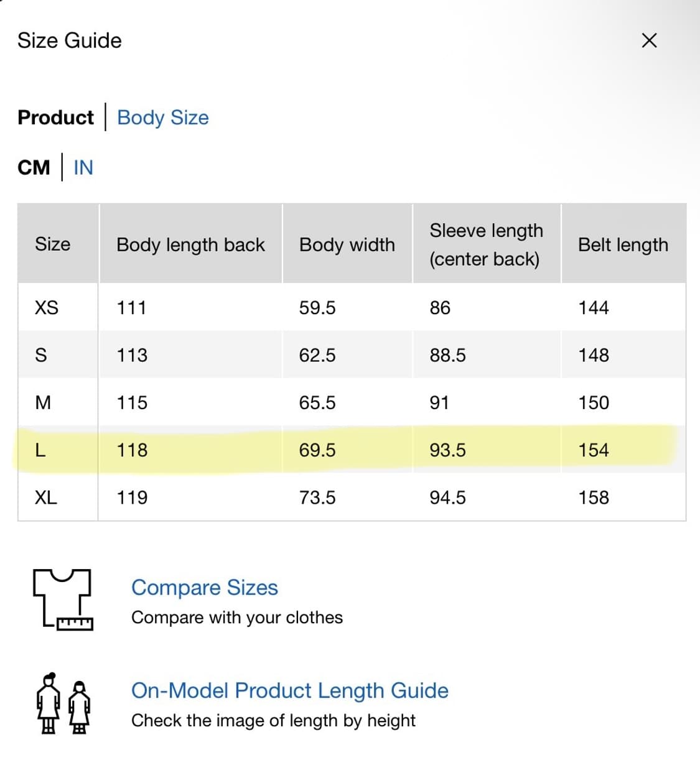
Task: Click the XS size row label
Action: click(x=47, y=308)
